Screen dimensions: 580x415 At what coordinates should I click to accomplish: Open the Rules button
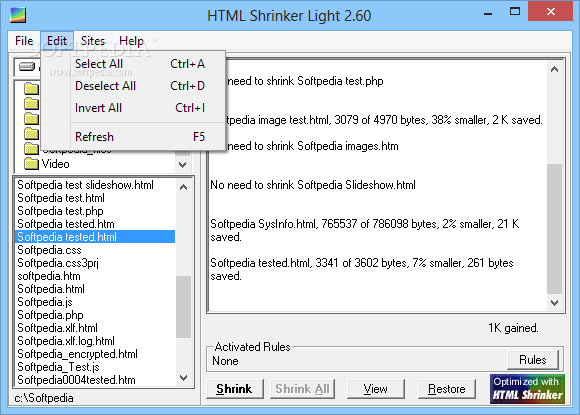pos(533,360)
